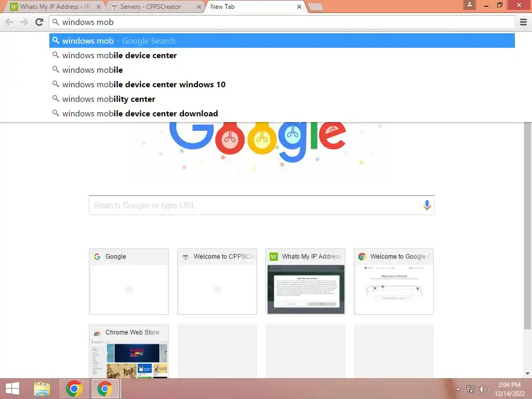Screen dimensions: 532x399
Task: Click the Chrome user profile icon
Action: pos(470,5)
